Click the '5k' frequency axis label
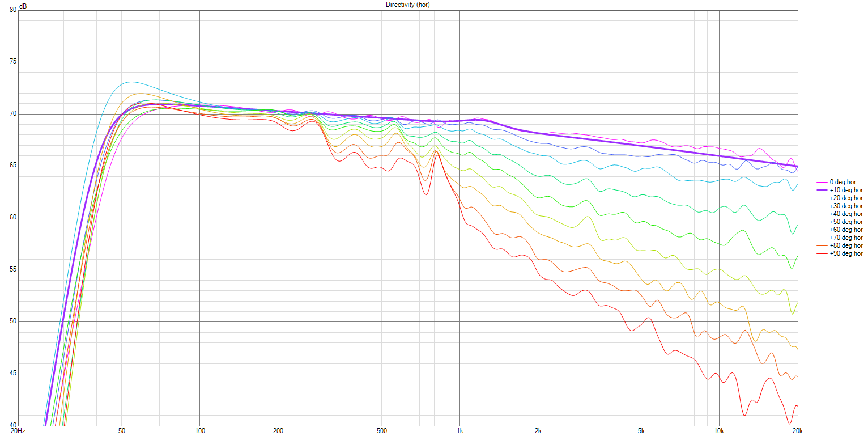 point(641,431)
